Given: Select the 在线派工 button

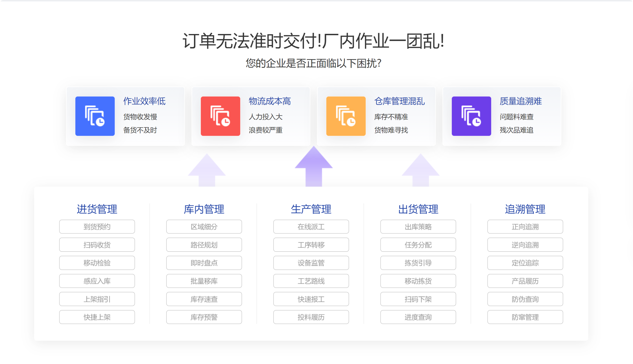Looking at the screenshot, I should point(311,227).
